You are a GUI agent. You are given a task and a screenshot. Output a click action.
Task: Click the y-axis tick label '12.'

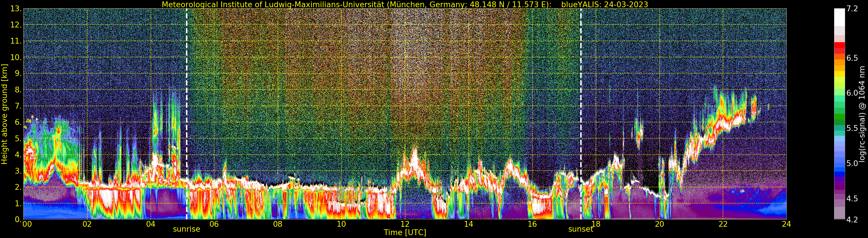pyautogui.click(x=16, y=25)
